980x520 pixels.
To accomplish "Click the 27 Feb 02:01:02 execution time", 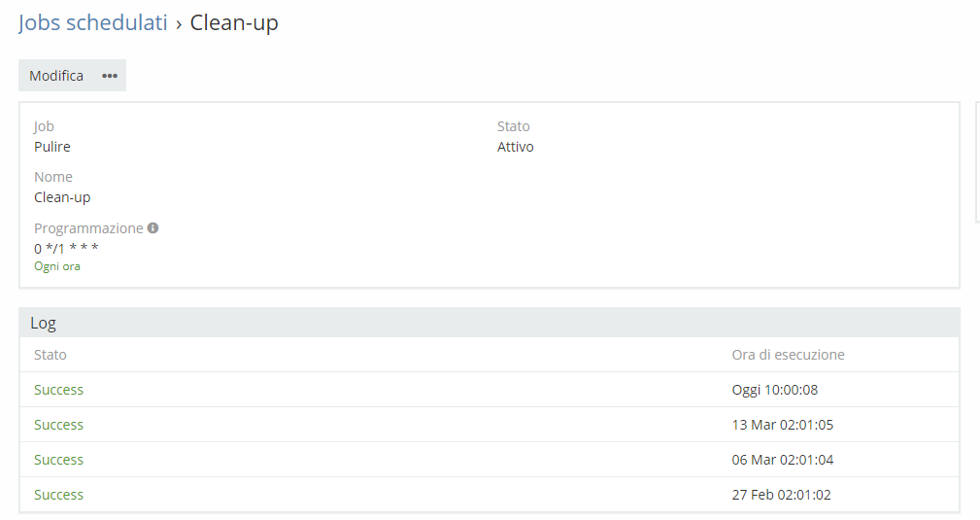I will coord(781,495).
